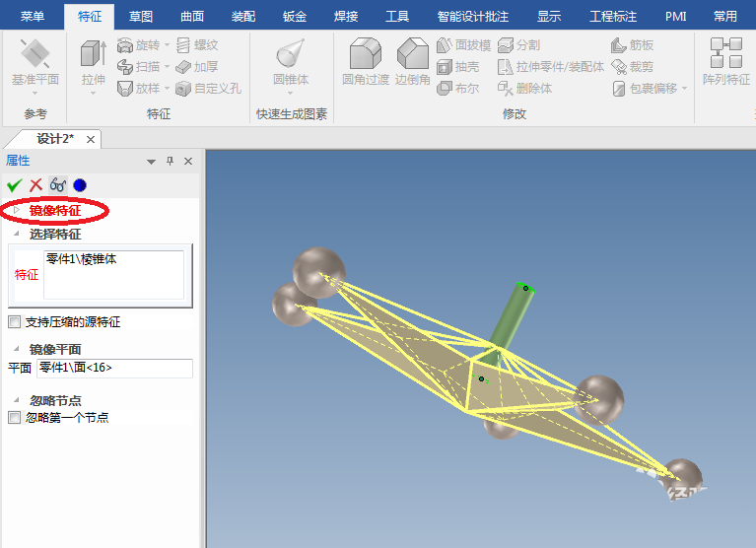The image size is (756, 548).
Task: Switch to the PMI tab
Action: click(675, 17)
